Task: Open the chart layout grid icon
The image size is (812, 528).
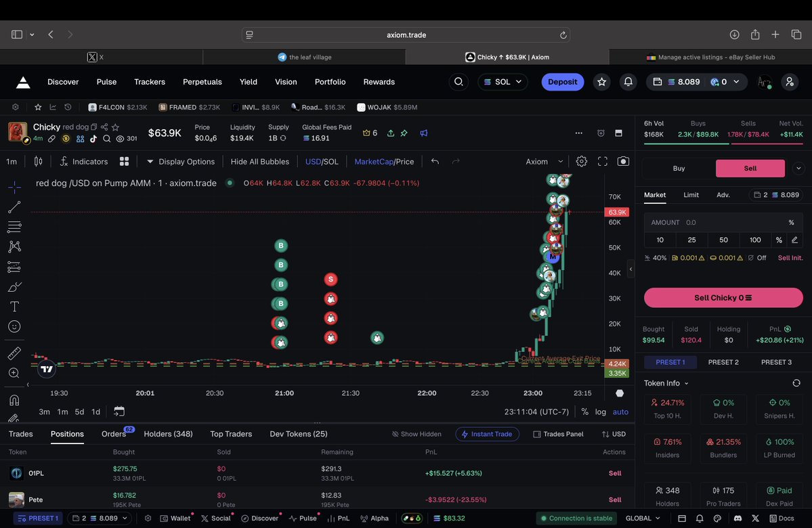Action: click(125, 162)
